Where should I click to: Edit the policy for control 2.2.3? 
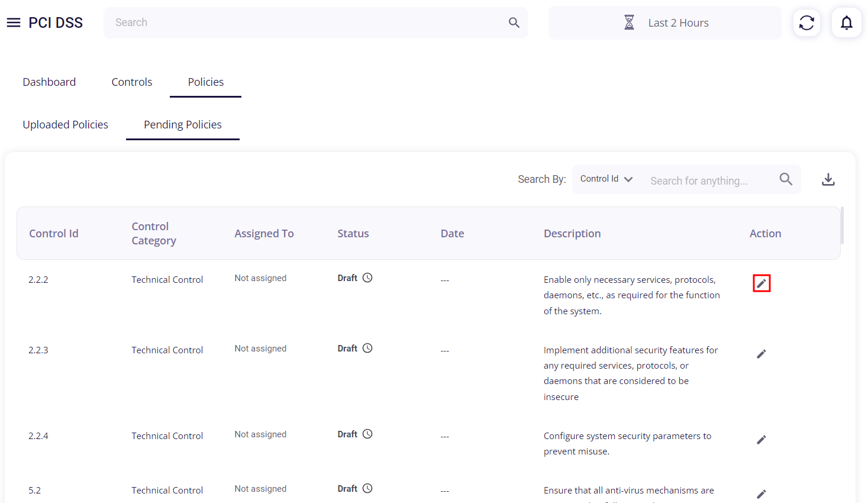tap(761, 354)
